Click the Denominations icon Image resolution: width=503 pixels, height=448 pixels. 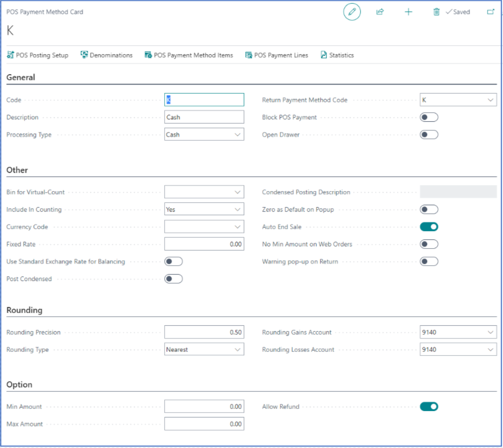(x=84, y=55)
